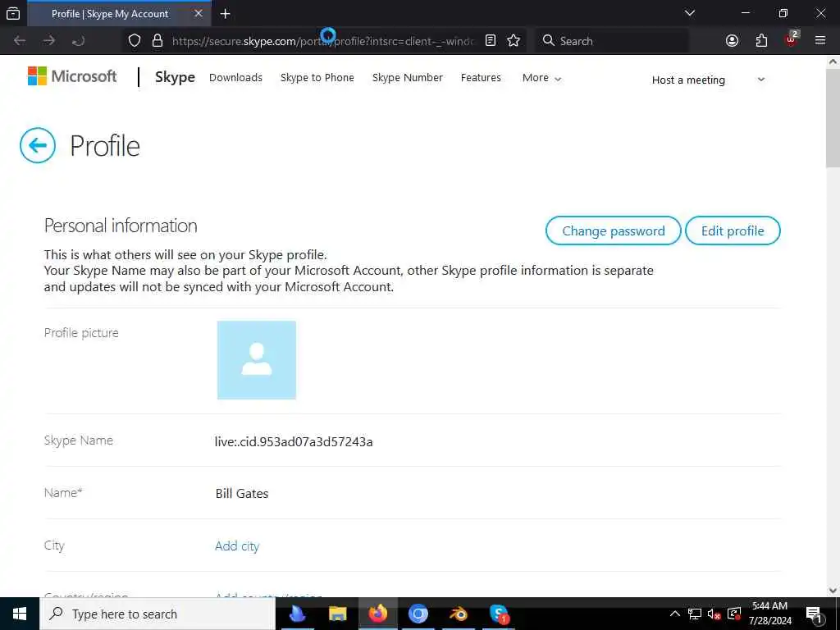This screenshot has width=840, height=630.
Task: Focus the browser Search box
Action: point(612,41)
